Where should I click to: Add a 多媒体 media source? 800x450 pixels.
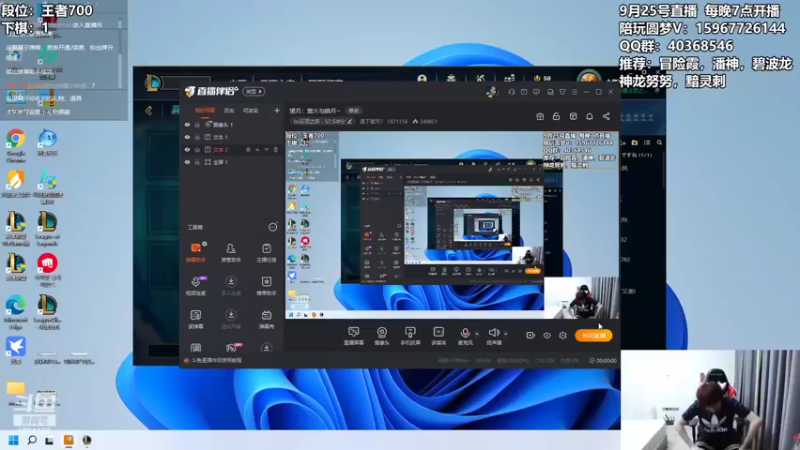438,336
